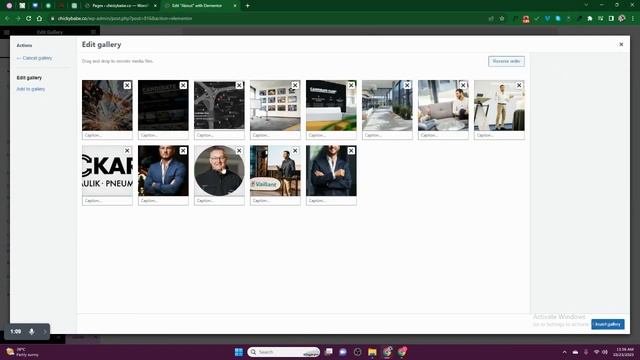
Task: Switch to the Edit About with Elementor tab
Action: pyautogui.click(x=198, y=6)
